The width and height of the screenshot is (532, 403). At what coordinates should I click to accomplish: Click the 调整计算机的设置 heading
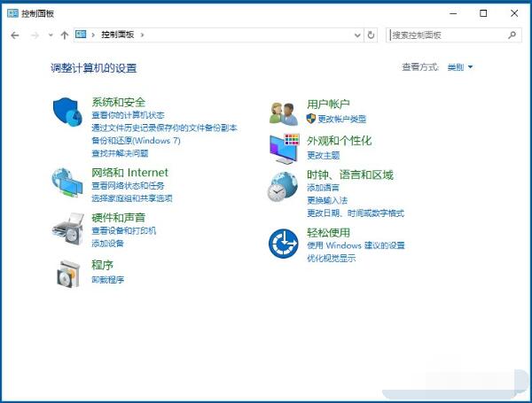(x=94, y=68)
